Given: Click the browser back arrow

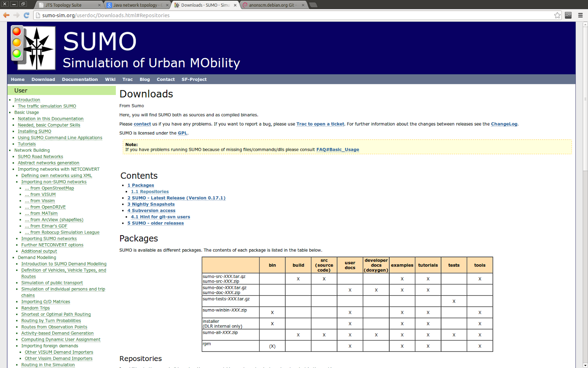Looking at the screenshot, I should 6,15.
